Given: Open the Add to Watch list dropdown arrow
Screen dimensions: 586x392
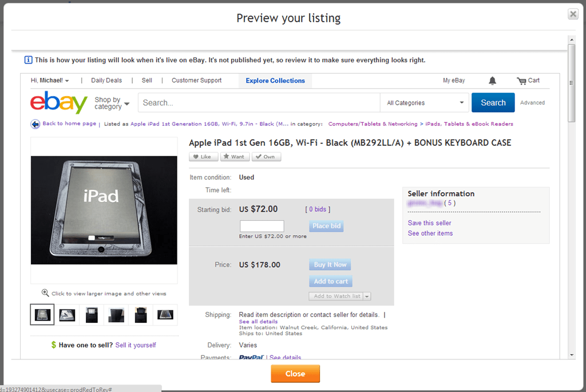Looking at the screenshot, I should pos(367,296).
